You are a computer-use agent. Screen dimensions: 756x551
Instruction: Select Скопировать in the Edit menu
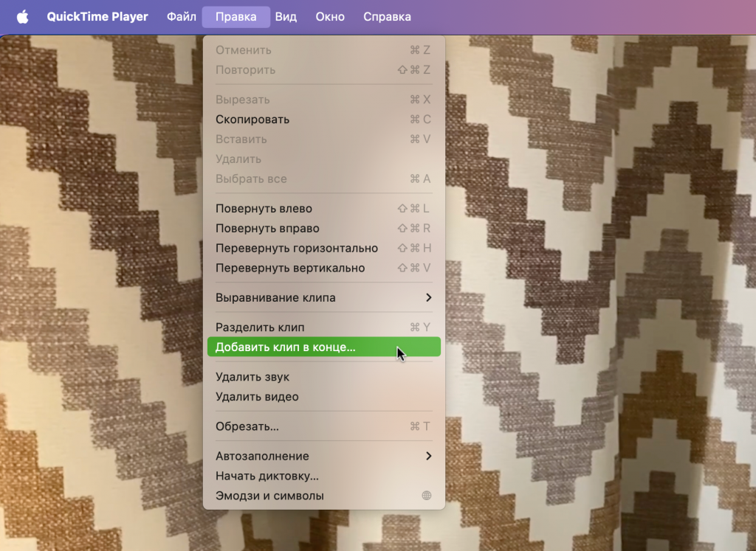coord(252,119)
